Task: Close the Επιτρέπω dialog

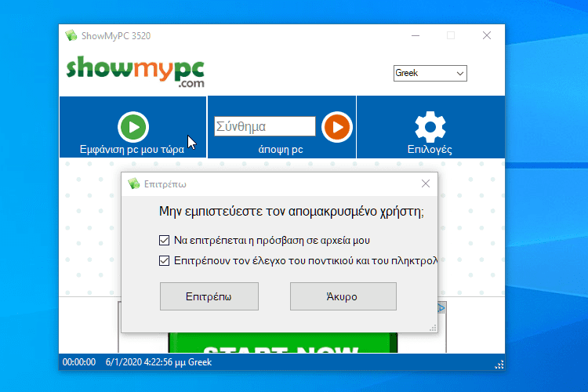Action: click(425, 183)
